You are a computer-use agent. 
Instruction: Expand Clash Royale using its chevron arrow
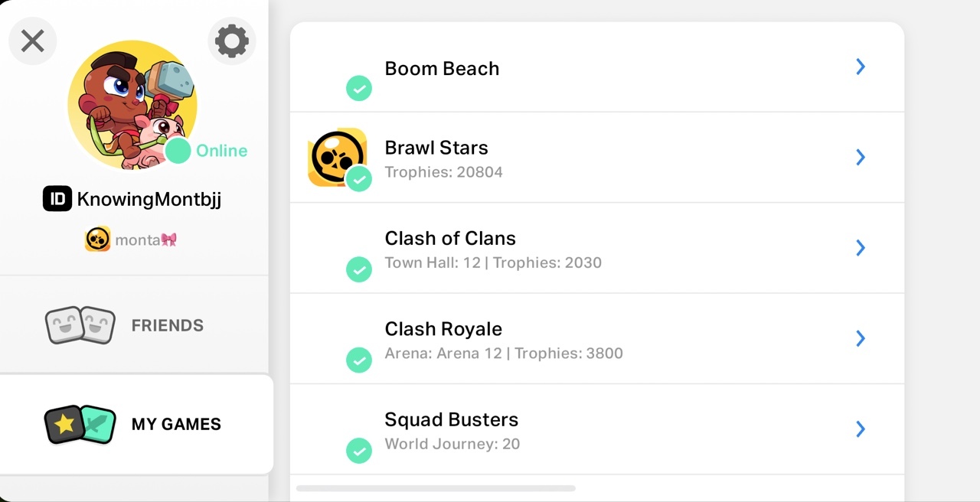[x=861, y=338]
